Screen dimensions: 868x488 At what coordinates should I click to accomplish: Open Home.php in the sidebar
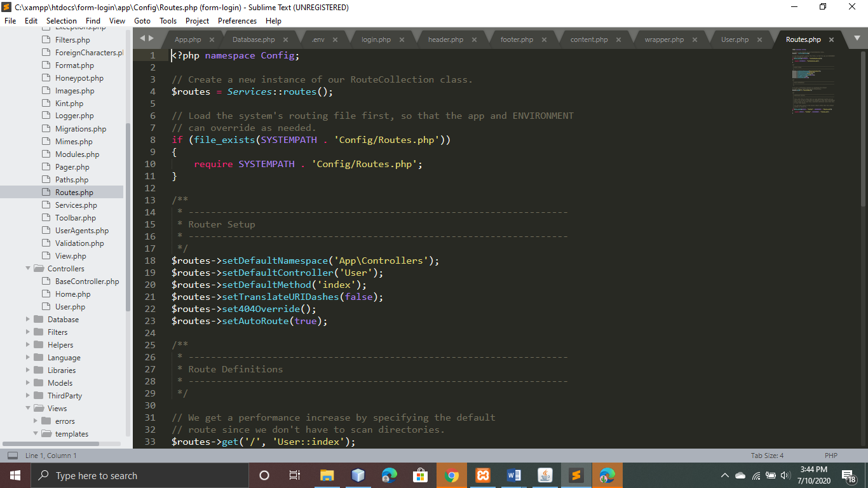click(x=72, y=294)
